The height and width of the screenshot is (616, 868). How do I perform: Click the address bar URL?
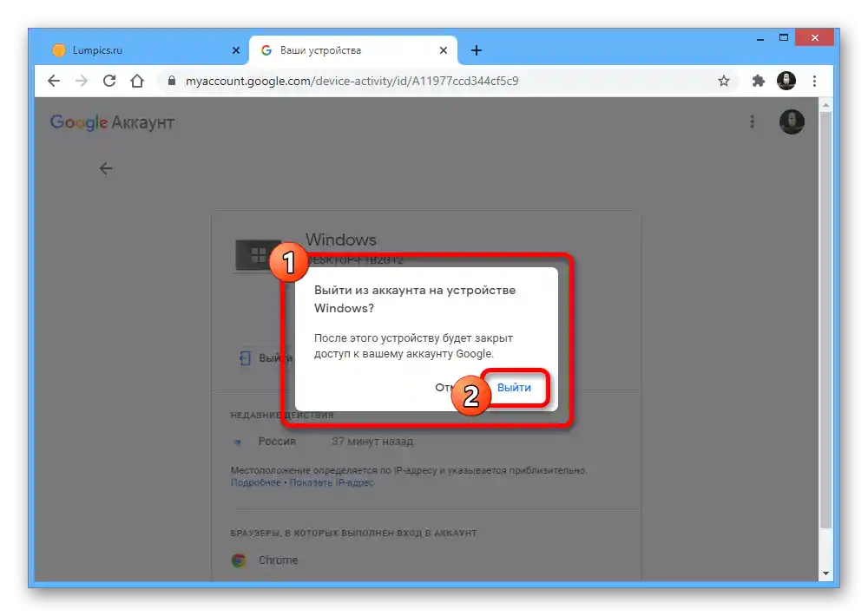pos(352,81)
